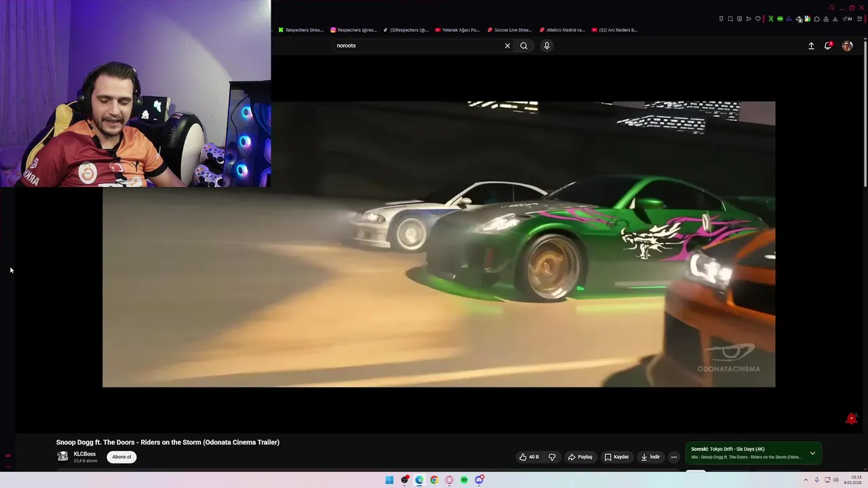Open the YouTube upload/create icon
Image resolution: width=868 pixels, height=488 pixels.
(x=811, y=45)
